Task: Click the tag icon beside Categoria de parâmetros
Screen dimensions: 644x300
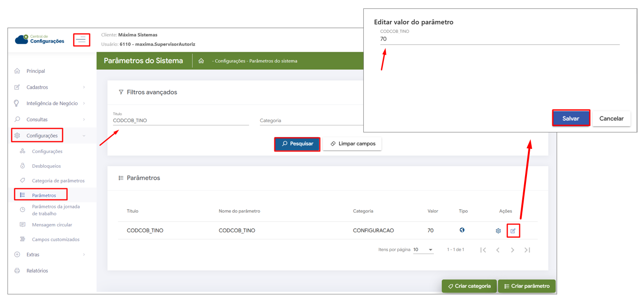Action: pos(23,180)
